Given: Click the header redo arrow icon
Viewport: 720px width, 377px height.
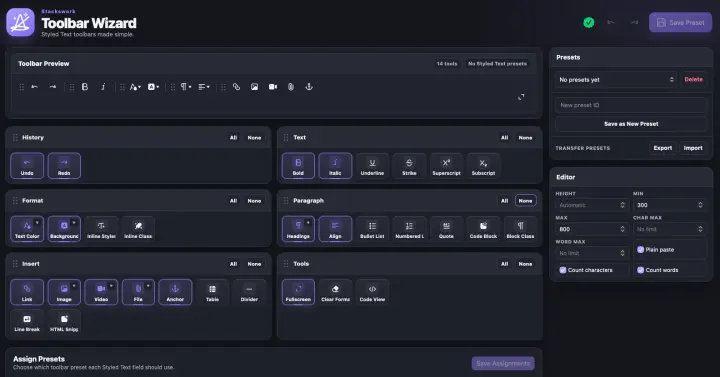Looking at the screenshot, I should pos(634,23).
